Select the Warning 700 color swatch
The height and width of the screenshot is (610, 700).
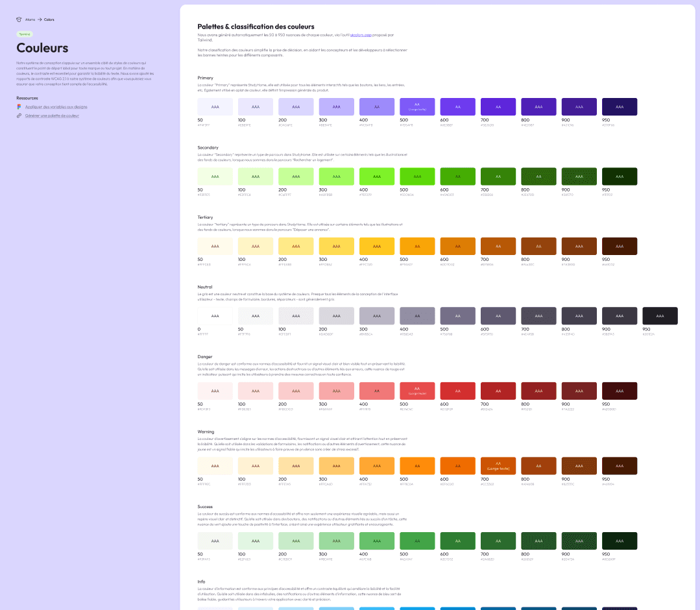tap(498, 465)
